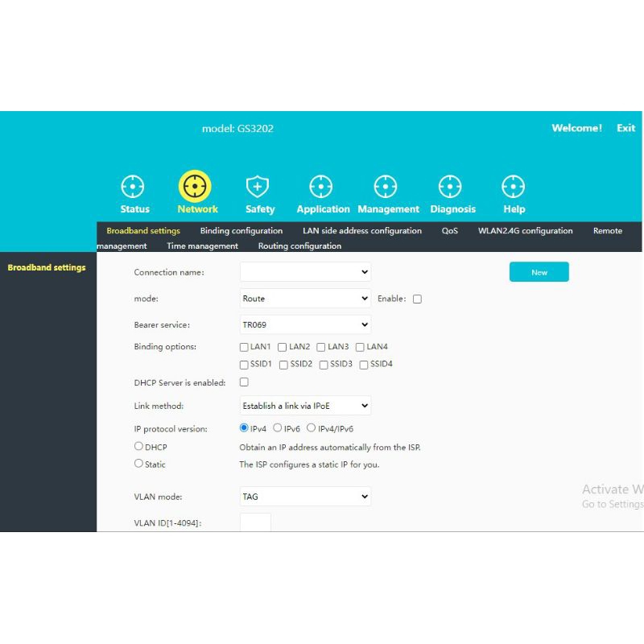Check the LAN2 binding option

tap(283, 347)
